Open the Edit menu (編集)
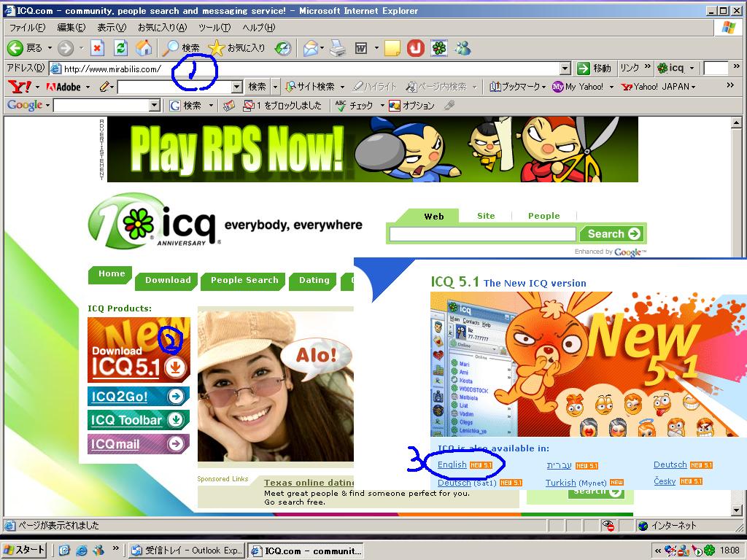 [x=71, y=28]
